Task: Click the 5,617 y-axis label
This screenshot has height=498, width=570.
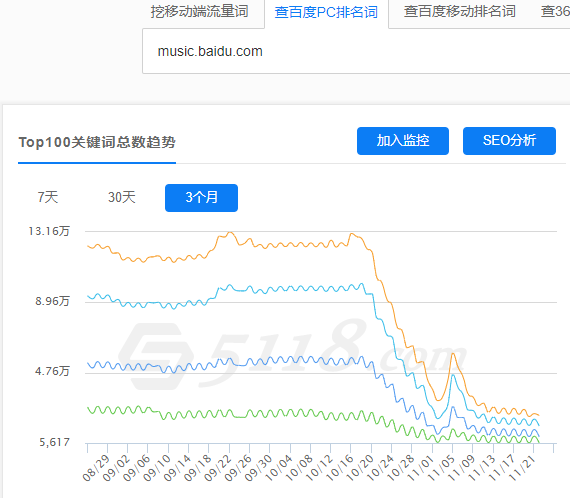Action: click(55, 442)
